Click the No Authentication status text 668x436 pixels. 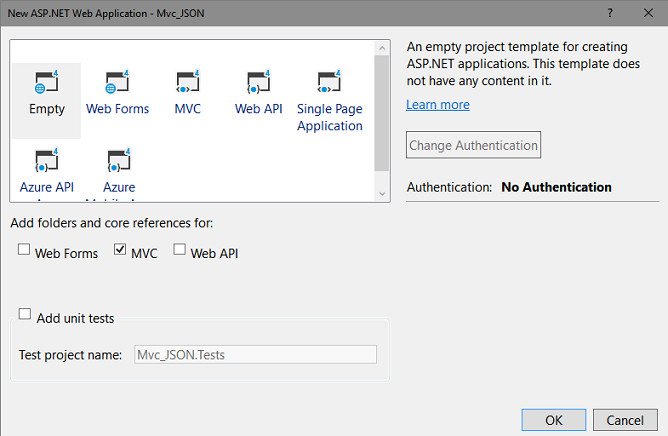pos(556,187)
